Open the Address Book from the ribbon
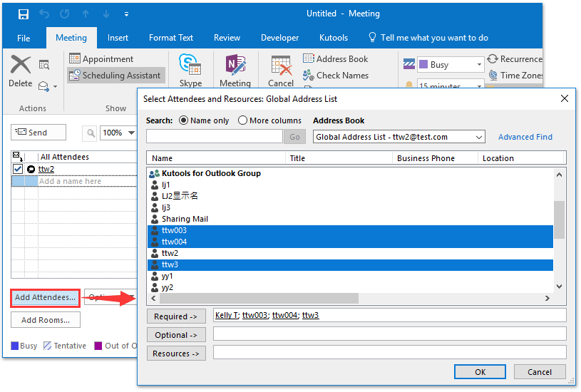 tap(336, 59)
